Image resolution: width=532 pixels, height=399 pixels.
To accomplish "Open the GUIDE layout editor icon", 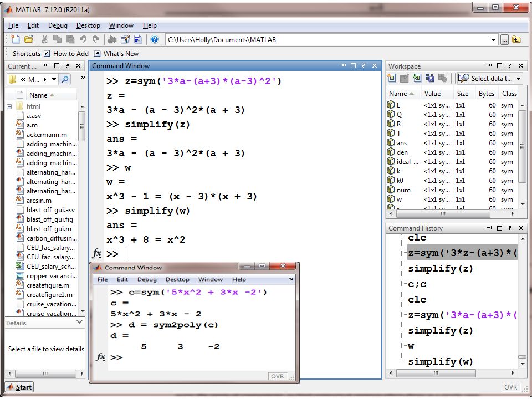I will click(x=125, y=39).
